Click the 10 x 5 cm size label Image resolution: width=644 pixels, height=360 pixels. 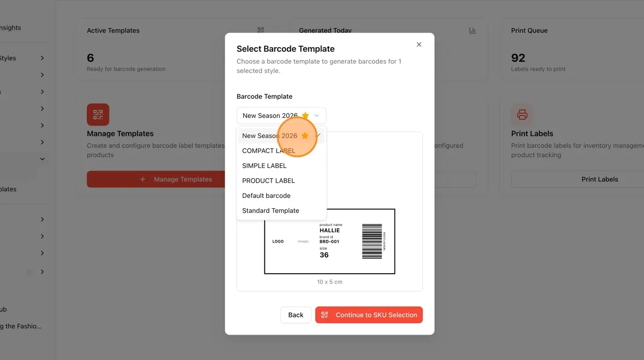pyautogui.click(x=329, y=282)
